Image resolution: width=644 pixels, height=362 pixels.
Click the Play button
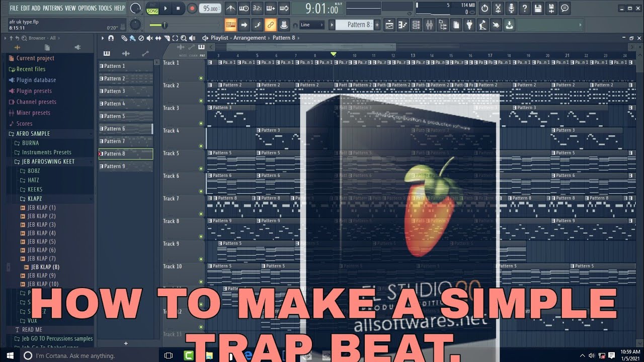(166, 8)
